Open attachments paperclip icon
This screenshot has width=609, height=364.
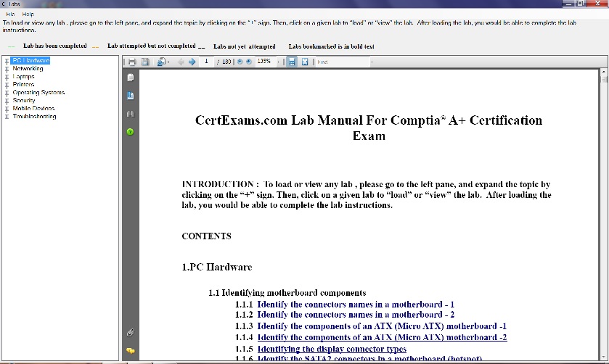tap(131, 333)
